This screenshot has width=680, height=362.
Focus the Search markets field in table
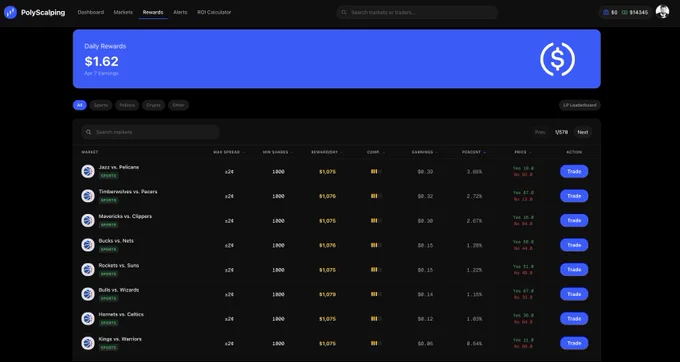[x=150, y=132]
